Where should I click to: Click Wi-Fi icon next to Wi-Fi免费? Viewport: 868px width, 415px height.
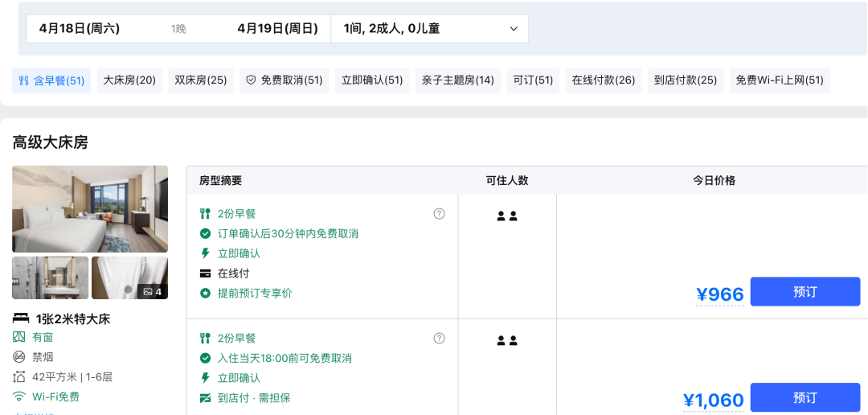[x=19, y=397]
